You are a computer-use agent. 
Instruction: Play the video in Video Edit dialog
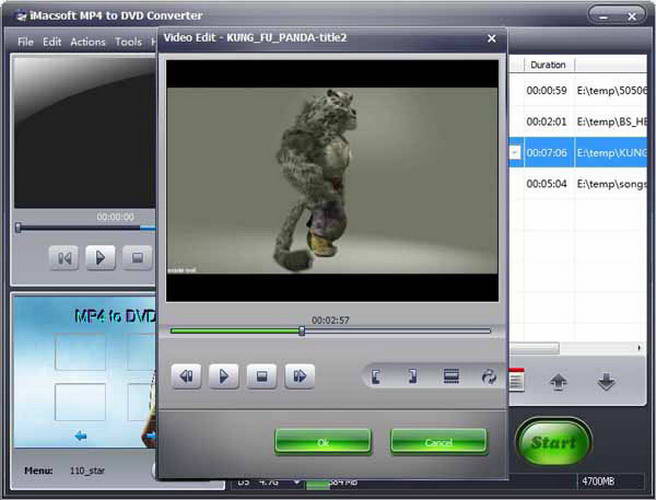tap(224, 376)
